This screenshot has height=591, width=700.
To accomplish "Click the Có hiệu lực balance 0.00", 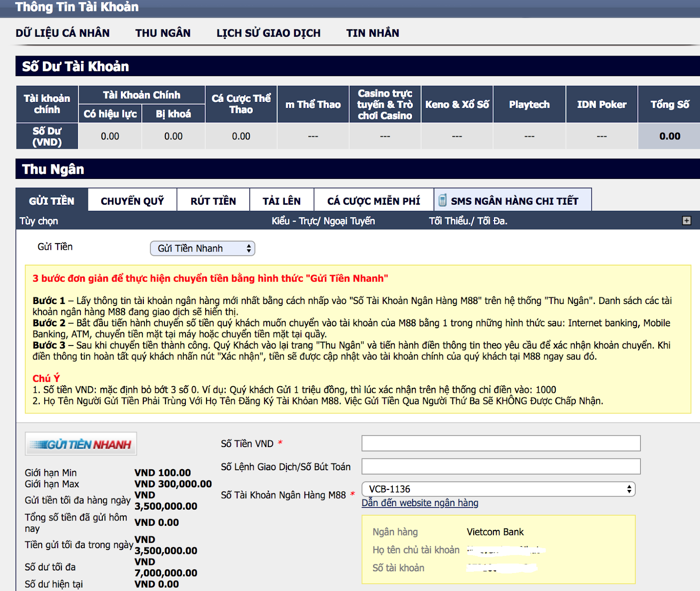I will (110, 136).
